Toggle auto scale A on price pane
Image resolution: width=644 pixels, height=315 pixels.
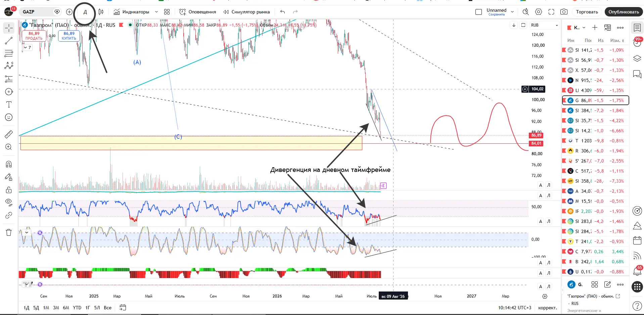(541, 185)
